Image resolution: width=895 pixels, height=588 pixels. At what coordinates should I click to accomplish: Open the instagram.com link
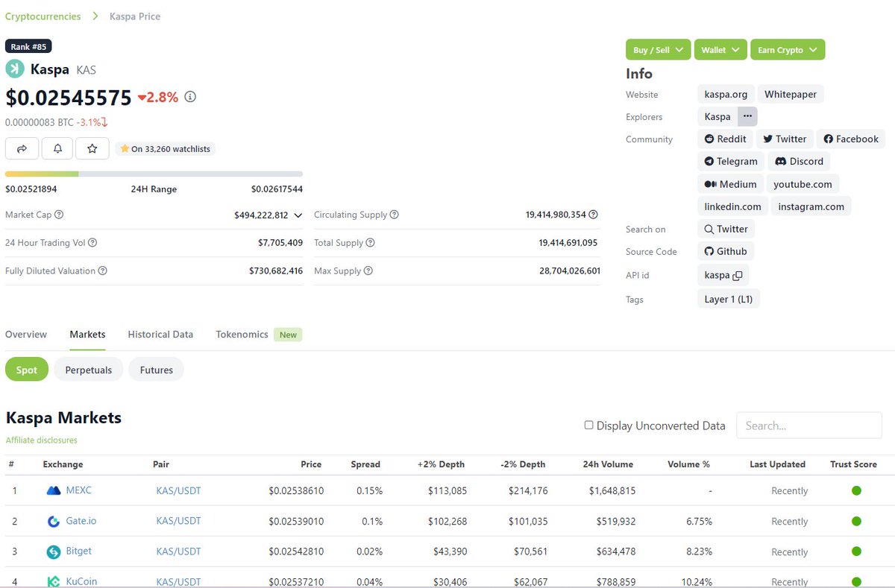(x=811, y=206)
